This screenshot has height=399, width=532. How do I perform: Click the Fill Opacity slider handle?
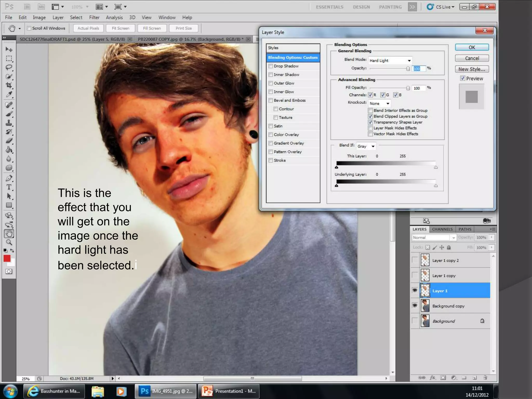[408, 88]
